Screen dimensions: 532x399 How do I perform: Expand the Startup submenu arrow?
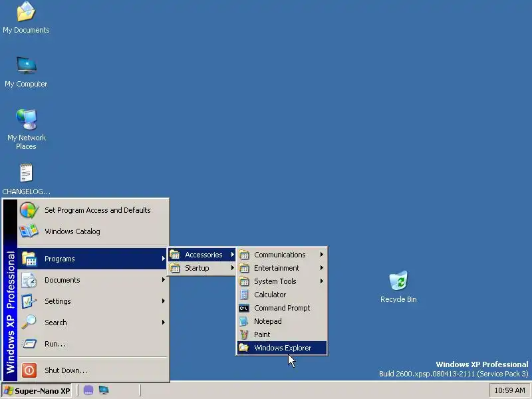(232, 268)
